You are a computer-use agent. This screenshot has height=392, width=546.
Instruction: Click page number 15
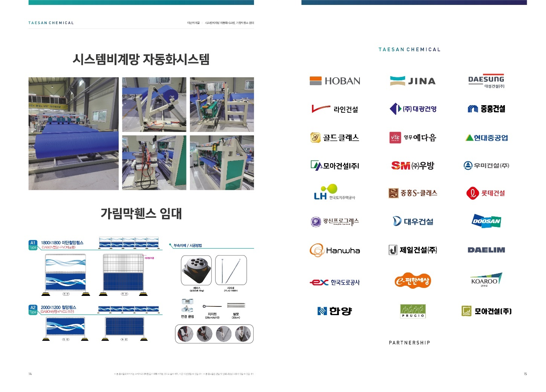525,374
